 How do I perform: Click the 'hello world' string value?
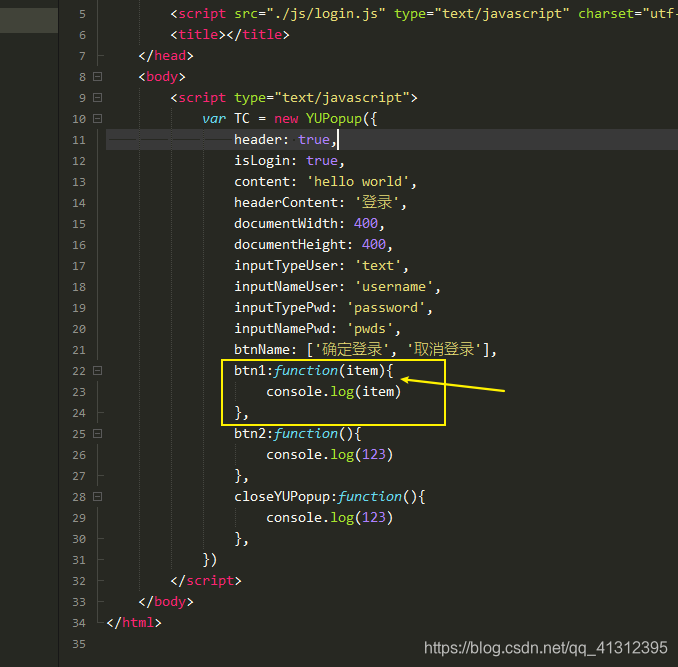point(358,182)
